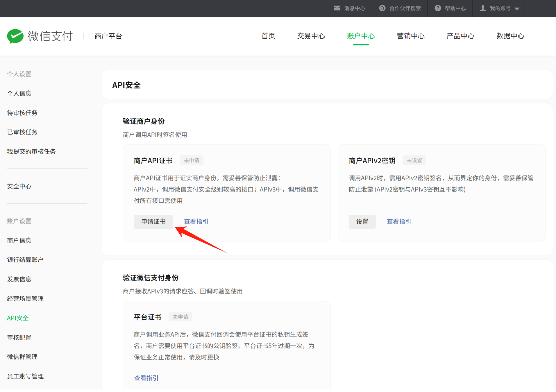Select the 账户中心 tab
This screenshot has width=556, height=392.
tap(361, 36)
